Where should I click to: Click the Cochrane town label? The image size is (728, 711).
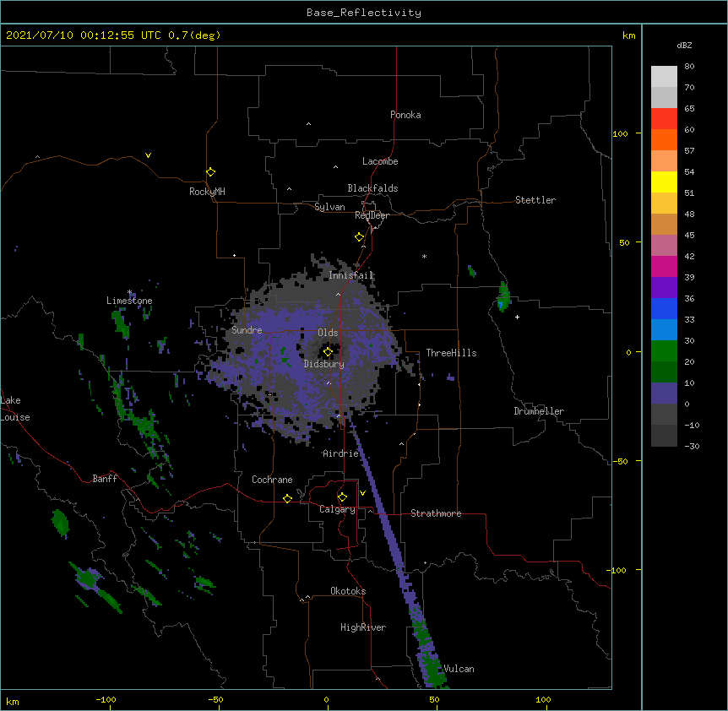pyautogui.click(x=272, y=480)
